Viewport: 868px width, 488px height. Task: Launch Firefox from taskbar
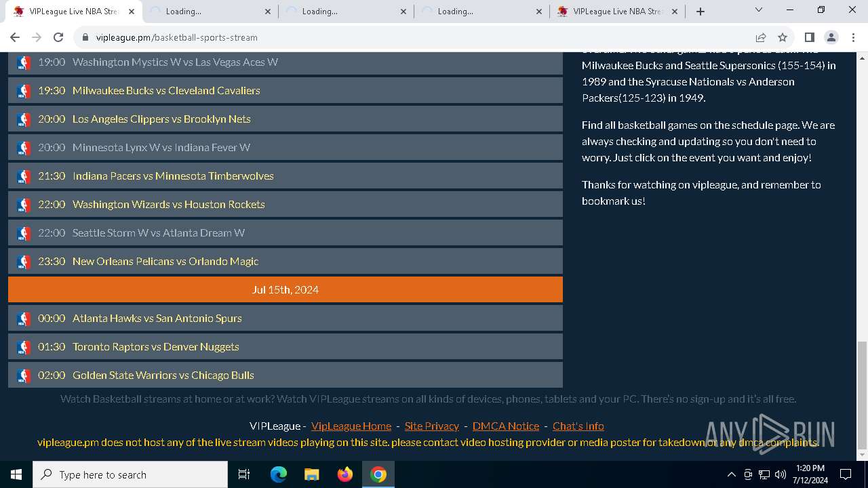click(x=345, y=474)
